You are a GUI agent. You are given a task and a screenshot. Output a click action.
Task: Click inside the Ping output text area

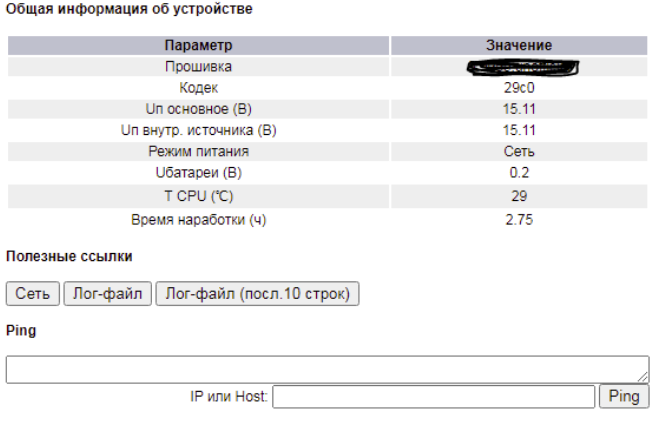[327, 369]
